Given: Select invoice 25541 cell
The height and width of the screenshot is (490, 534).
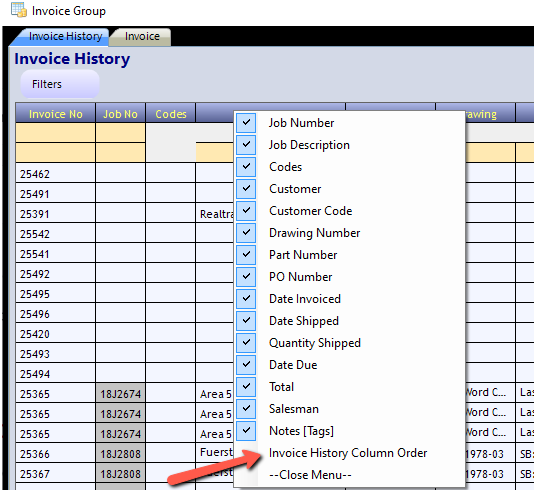Looking at the screenshot, I should point(56,253).
